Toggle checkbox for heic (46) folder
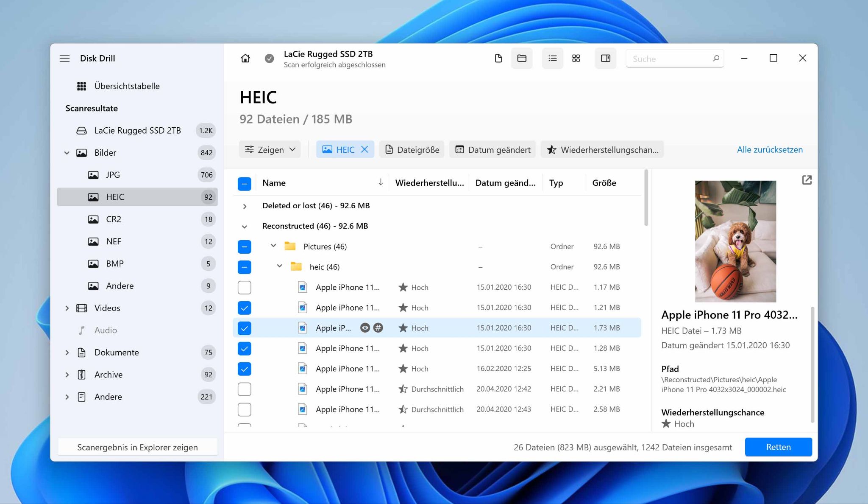 pyautogui.click(x=245, y=267)
